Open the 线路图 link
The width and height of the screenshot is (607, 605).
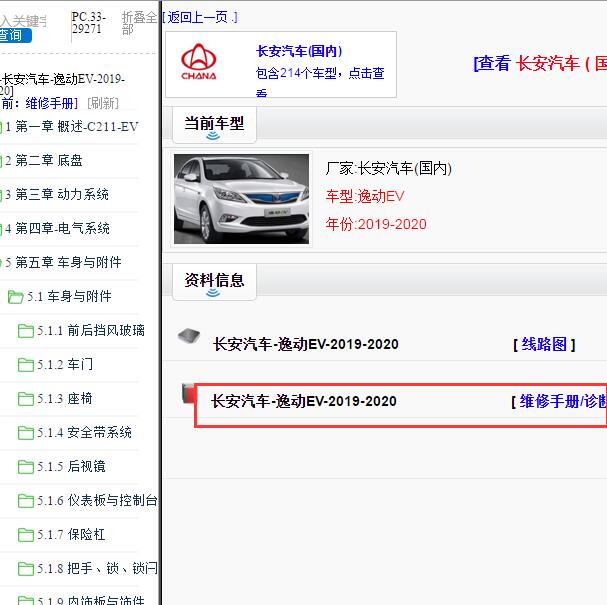544,344
